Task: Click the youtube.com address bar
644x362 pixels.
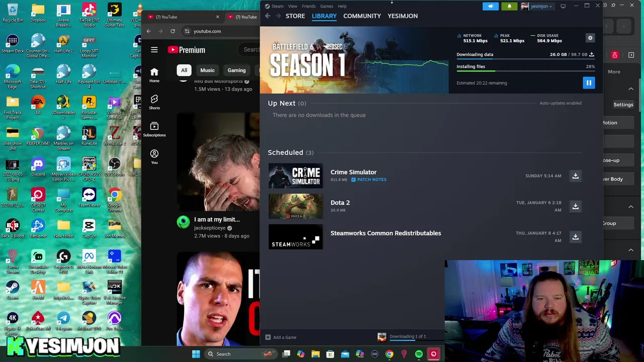Action: point(219,31)
